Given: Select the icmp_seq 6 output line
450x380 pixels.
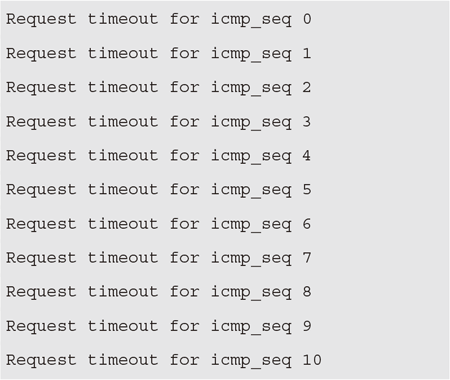Looking at the screenshot, I should 159,224.
